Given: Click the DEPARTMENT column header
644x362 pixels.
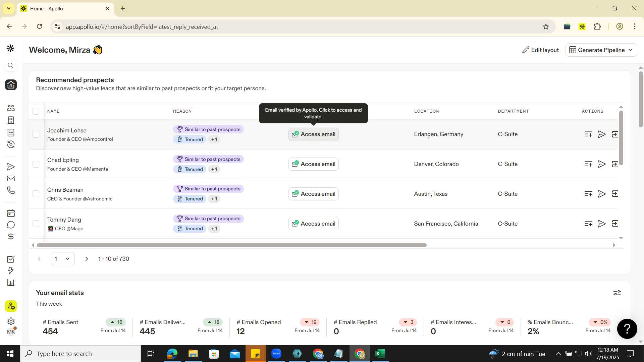Looking at the screenshot, I should [513, 111].
